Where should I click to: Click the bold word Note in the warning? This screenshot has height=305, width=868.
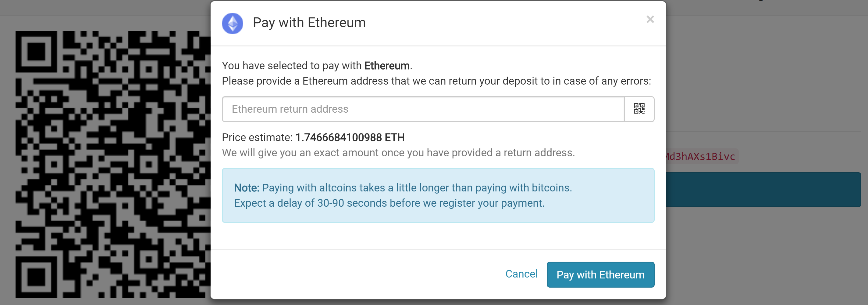246,188
